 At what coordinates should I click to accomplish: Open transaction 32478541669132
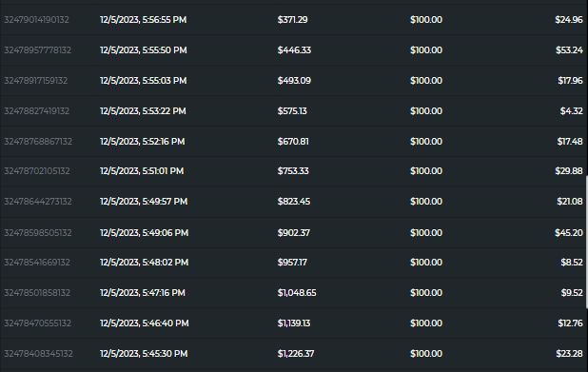coord(37,263)
